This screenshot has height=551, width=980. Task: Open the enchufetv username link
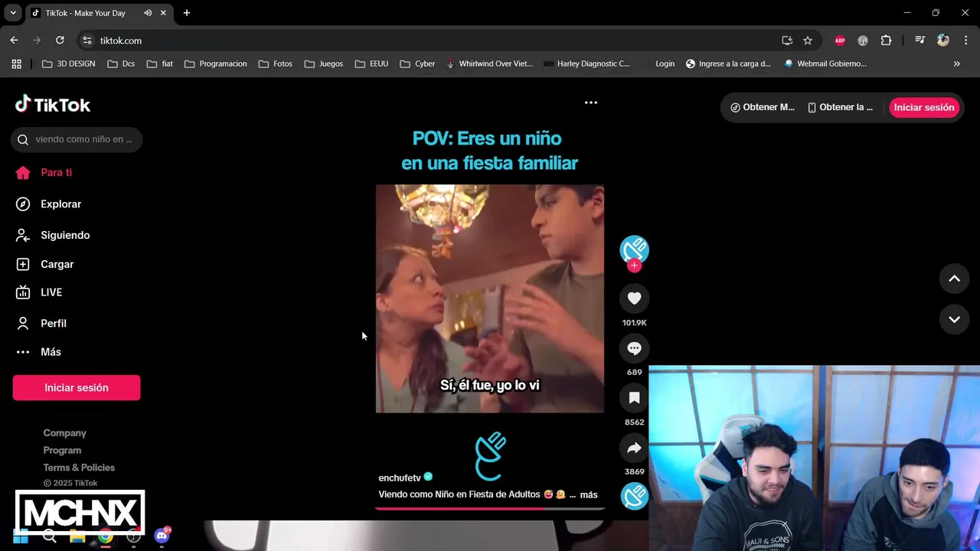click(x=400, y=478)
